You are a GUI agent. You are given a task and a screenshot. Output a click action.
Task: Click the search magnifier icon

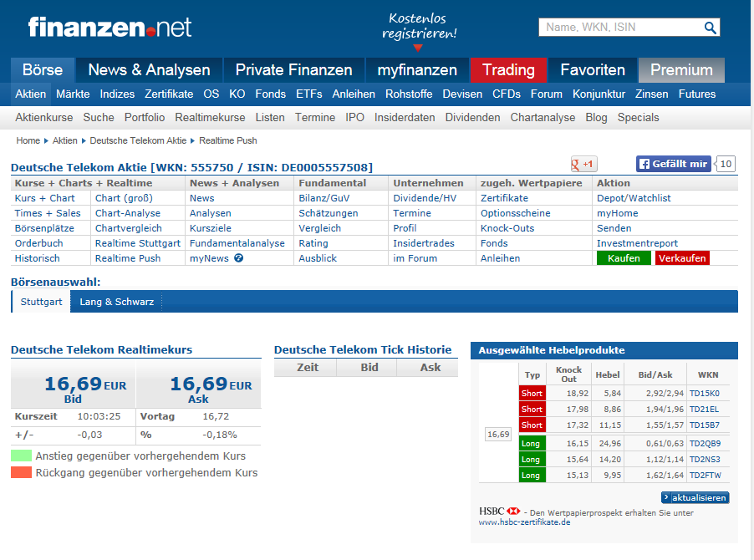(710, 28)
